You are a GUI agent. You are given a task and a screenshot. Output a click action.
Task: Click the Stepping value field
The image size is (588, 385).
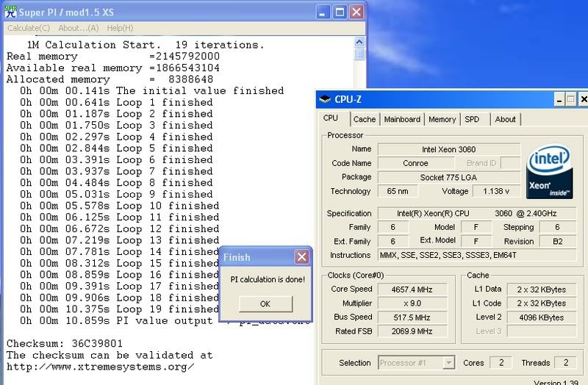[x=557, y=227]
